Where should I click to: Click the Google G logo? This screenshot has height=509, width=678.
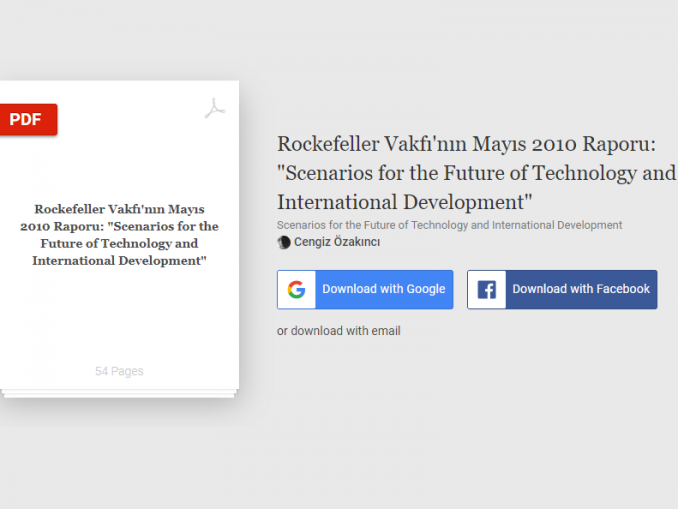(x=297, y=289)
